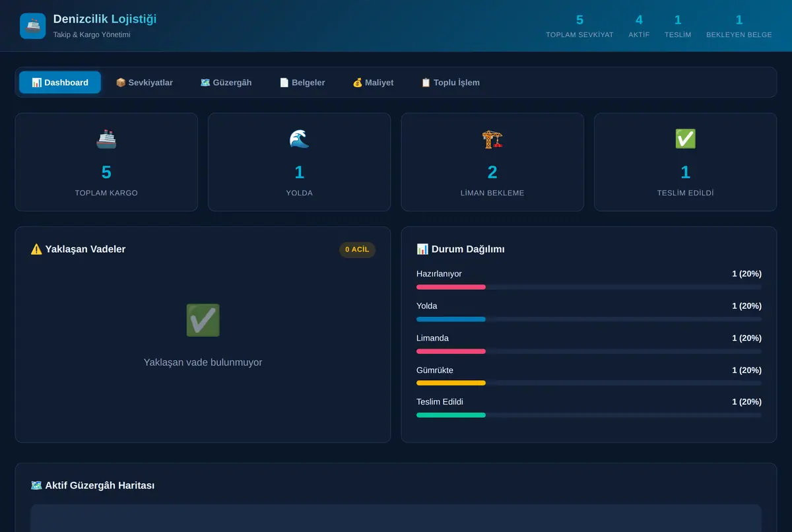Click the large checkmark in Yaklaşan Vadeler panel
This screenshot has height=532, width=792.
(203, 320)
